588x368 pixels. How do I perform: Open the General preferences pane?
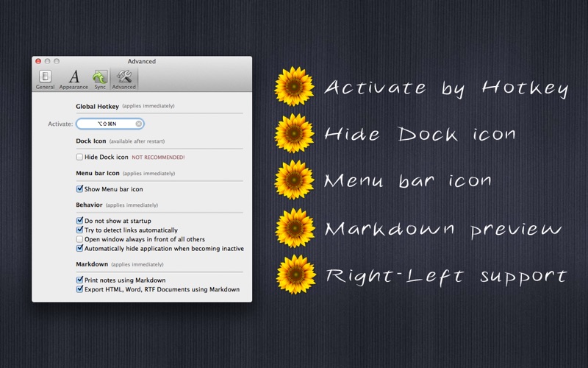(x=45, y=79)
